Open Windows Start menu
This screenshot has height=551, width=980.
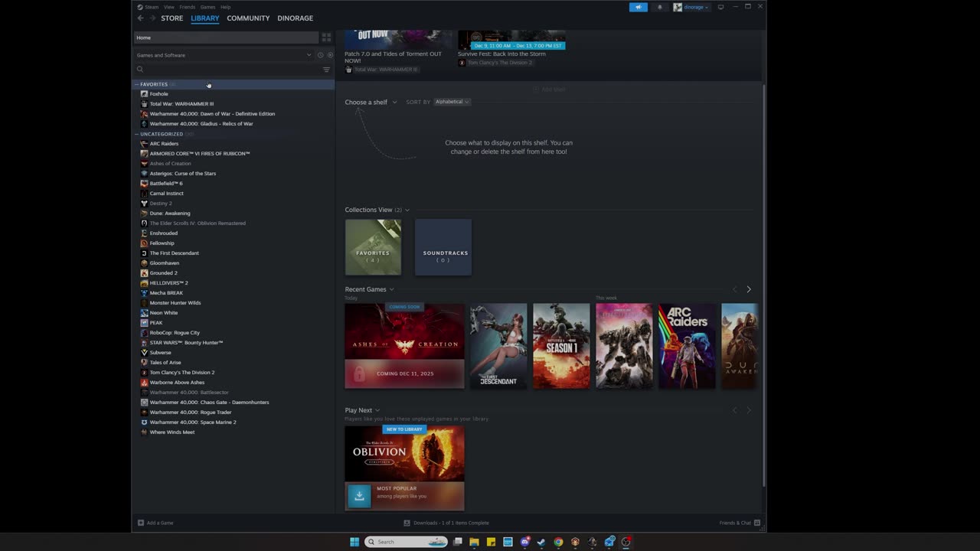point(354,542)
